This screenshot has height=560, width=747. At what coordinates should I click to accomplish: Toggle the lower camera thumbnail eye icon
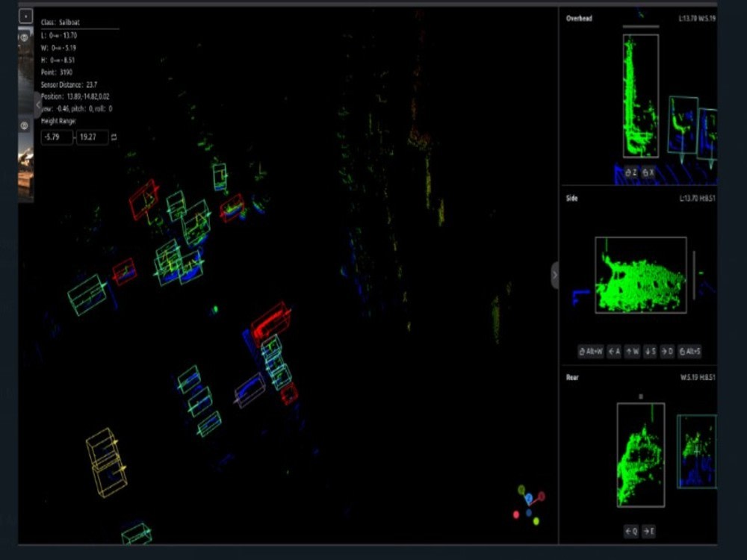25,125
